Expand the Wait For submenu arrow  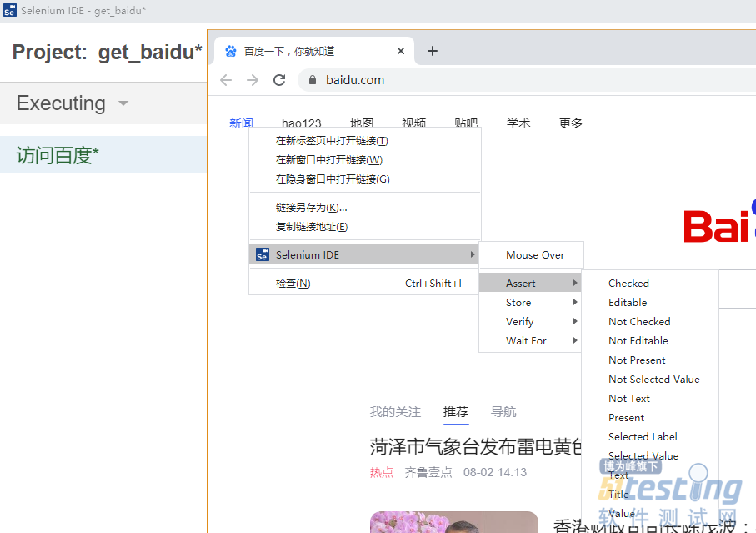(575, 340)
